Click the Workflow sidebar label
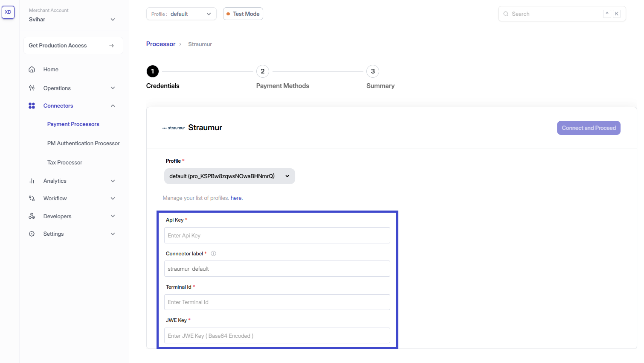The image size is (644, 363). click(55, 199)
